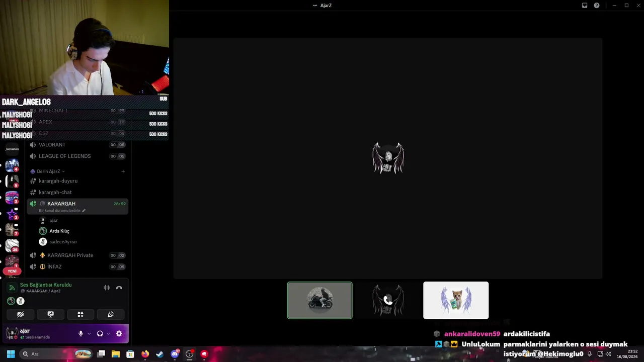The image size is (644, 362).
Task: Select the winged skull call tile
Action: coord(388,300)
